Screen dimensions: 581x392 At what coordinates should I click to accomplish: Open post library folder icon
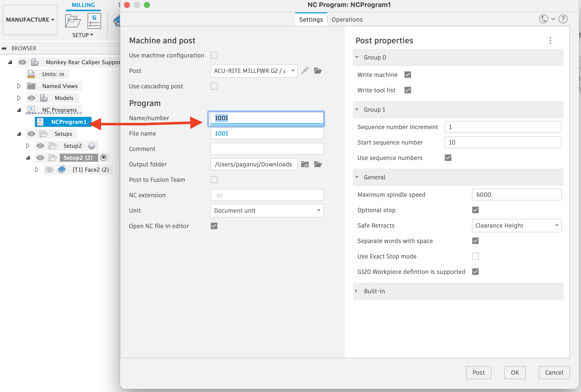click(x=318, y=71)
